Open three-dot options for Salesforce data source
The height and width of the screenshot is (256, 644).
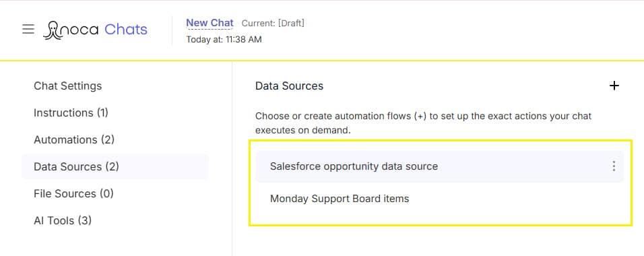614,166
